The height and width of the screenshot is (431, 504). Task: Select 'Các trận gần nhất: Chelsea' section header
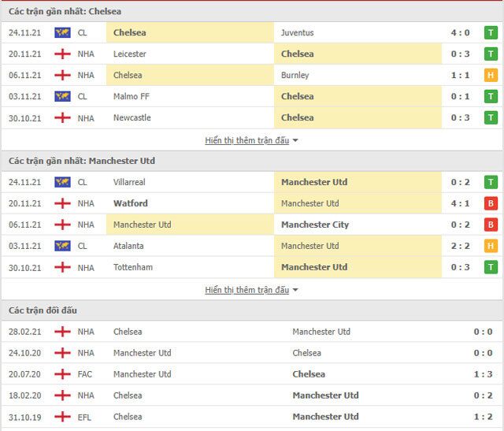[65, 11]
